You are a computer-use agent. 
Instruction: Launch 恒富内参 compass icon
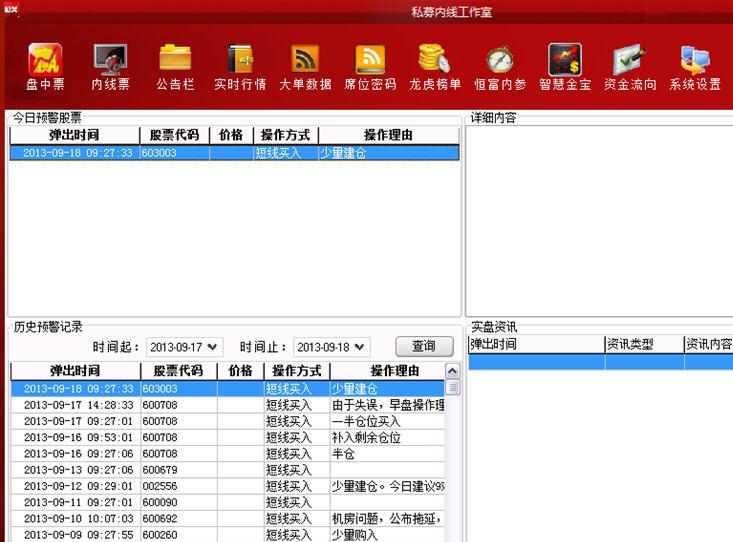500,61
